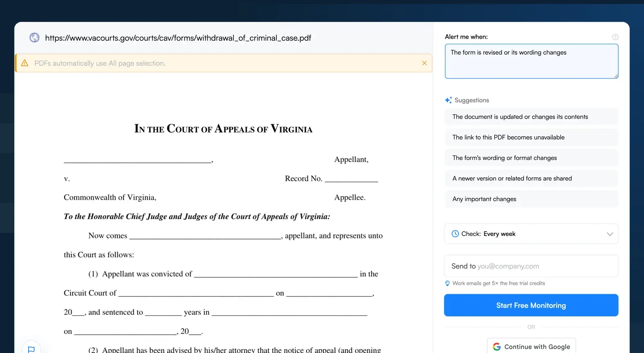Choose suggestion 'The form's wording or format changes'
The image size is (644, 353).
[x=531, y=158]
